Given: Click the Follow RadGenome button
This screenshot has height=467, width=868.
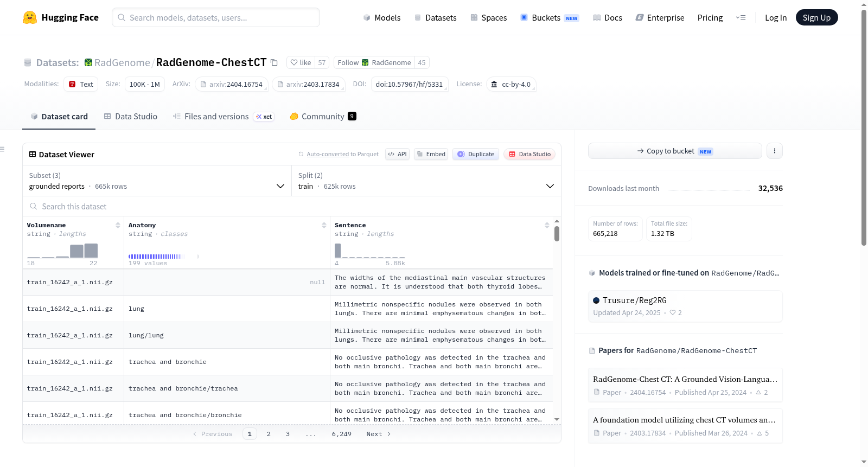Looking at the screenshot, I should pyautogui.click(x=374, y=62).
